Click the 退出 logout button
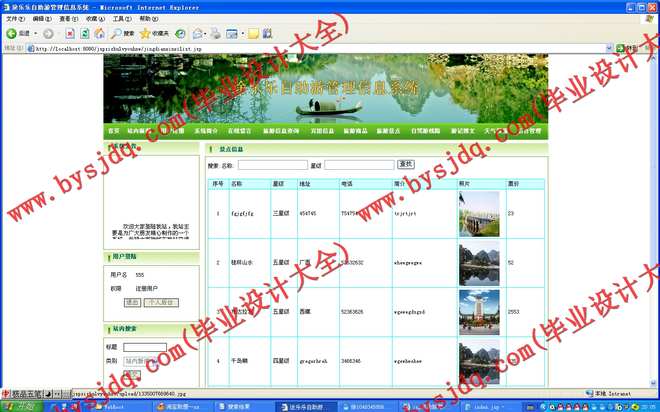 132,301
